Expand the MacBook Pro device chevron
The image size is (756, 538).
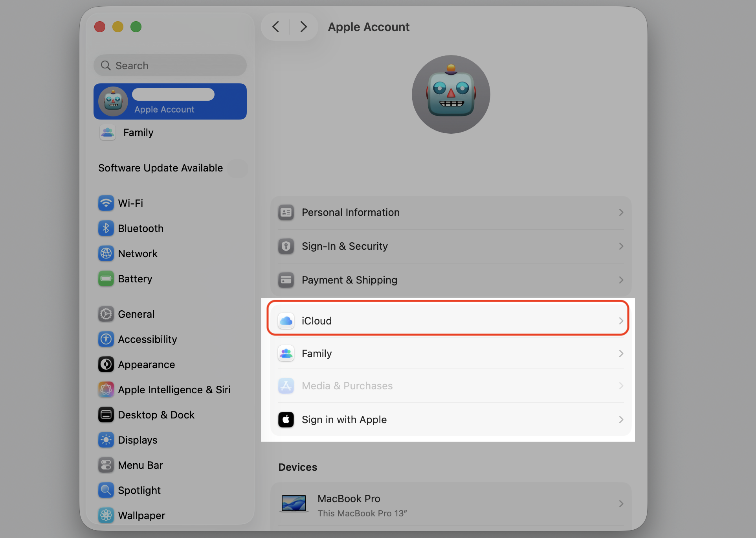pos(621,504)
